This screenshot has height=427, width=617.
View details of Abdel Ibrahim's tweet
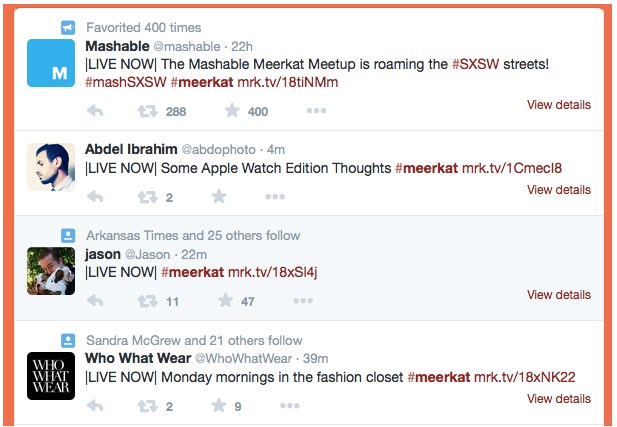(x=558, y=190)
